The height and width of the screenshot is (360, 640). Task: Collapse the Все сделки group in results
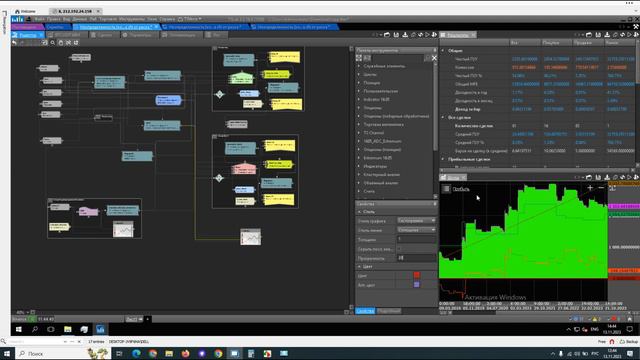(x=443, y=117)
